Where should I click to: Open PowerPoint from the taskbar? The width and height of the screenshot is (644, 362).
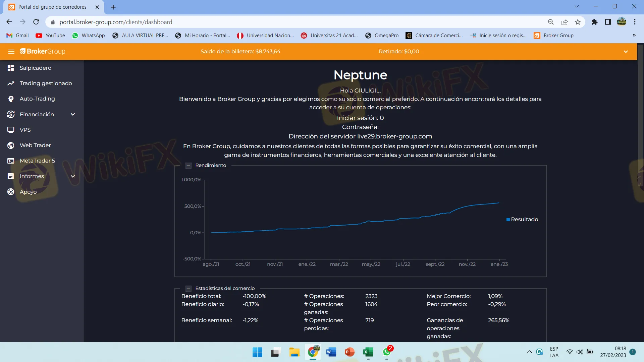[x=350, y=352]
